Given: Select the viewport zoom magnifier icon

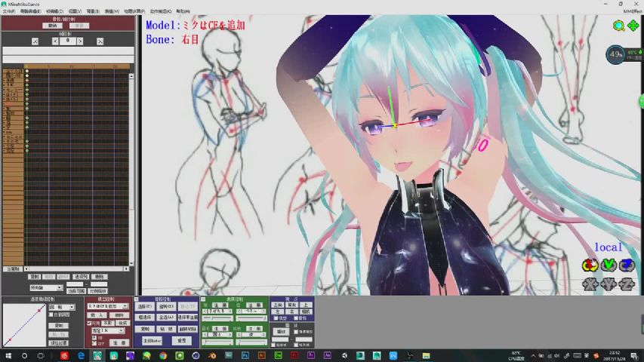Looking at the screenshot, I should coord(618,26).
